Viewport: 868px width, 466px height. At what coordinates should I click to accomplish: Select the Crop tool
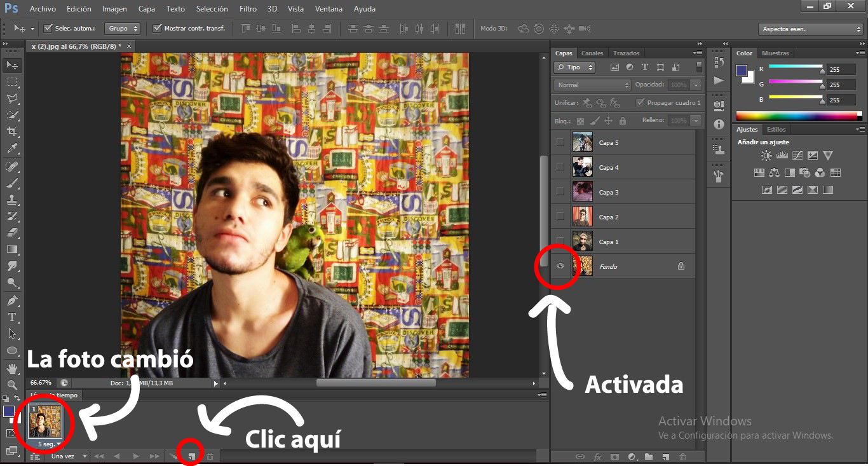(x=11, y=132)
